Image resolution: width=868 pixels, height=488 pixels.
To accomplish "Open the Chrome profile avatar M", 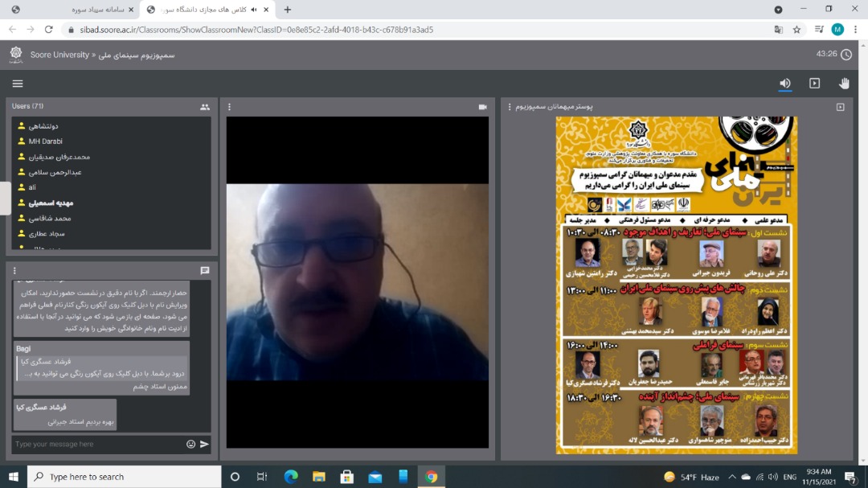I will tap(837, 30).
